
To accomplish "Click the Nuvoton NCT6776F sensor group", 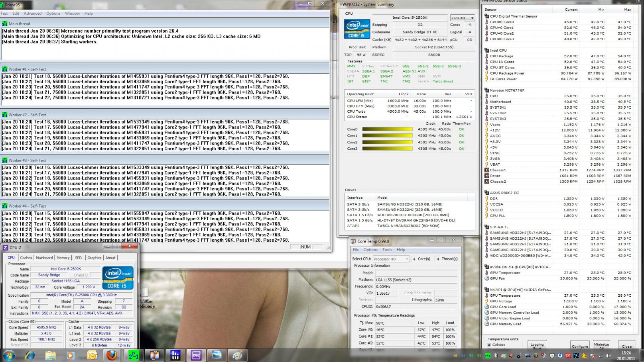I will 507,90.
